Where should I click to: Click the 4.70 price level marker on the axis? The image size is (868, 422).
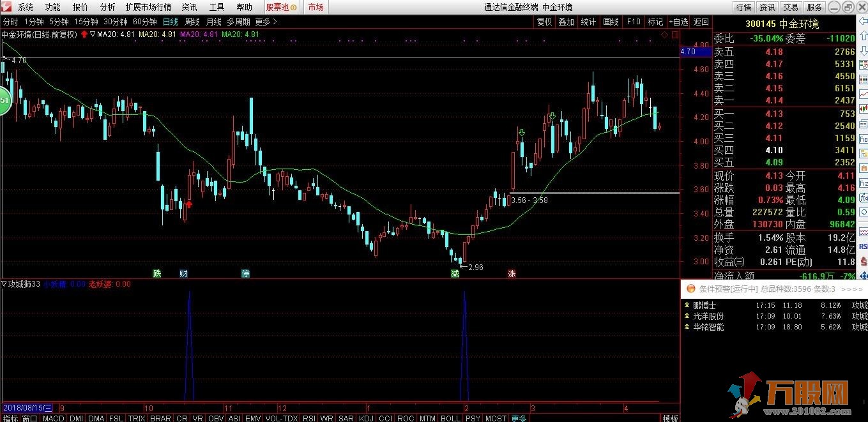click(688, 52)
